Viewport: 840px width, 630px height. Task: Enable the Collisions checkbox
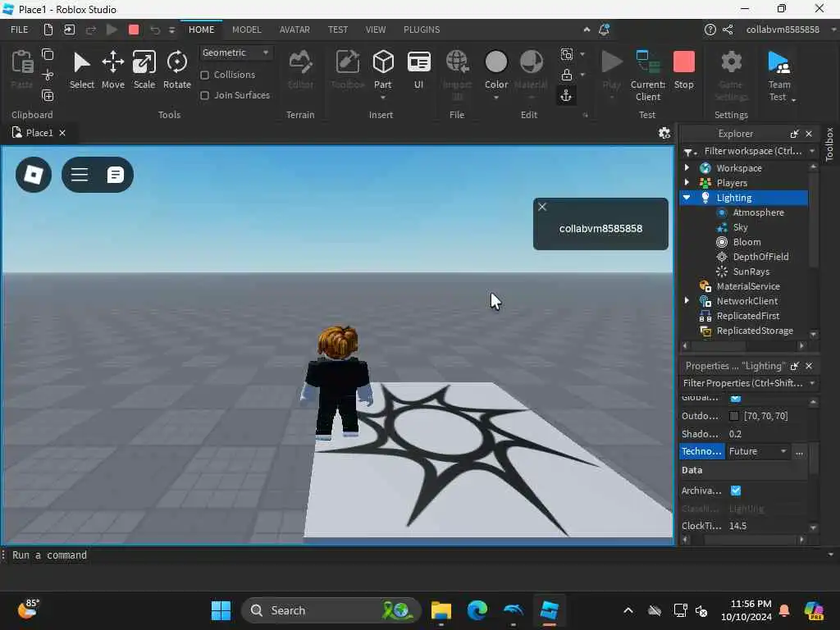coord(204,75)
